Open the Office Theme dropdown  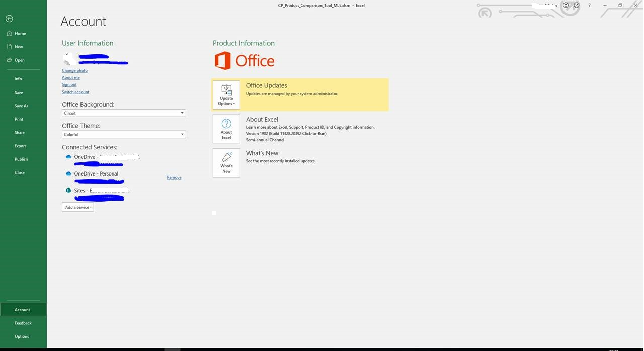point(124,135)
